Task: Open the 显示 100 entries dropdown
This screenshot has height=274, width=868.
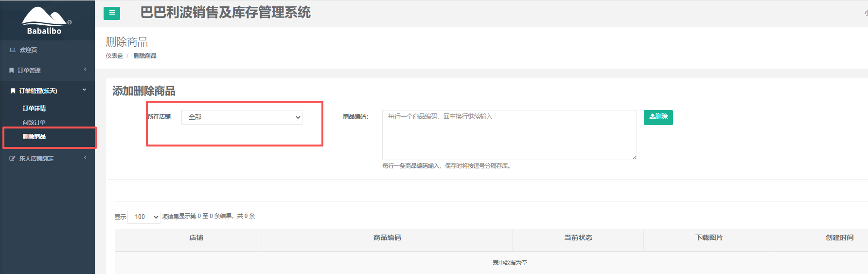Action: pyautogui.click(x=144, y=217)
